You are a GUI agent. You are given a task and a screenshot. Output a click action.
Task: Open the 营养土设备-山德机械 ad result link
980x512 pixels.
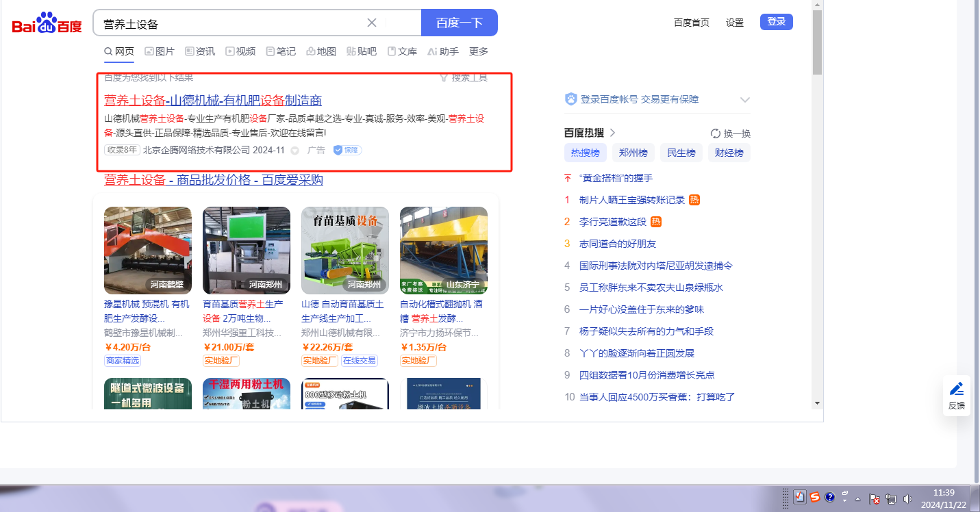point(212,100)
